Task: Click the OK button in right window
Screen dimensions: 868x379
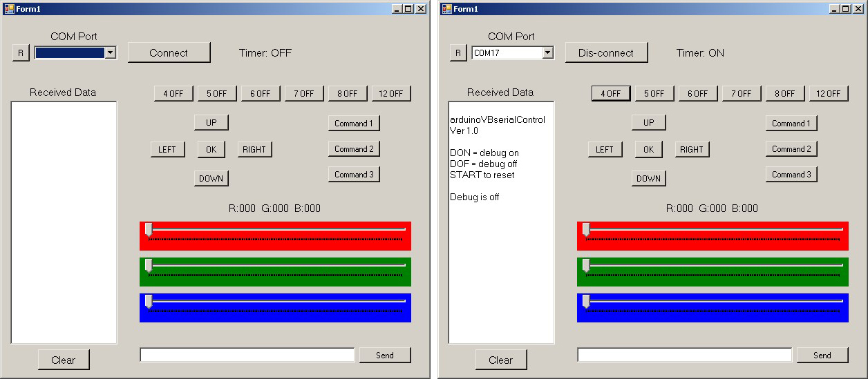Action: (649, 149)
